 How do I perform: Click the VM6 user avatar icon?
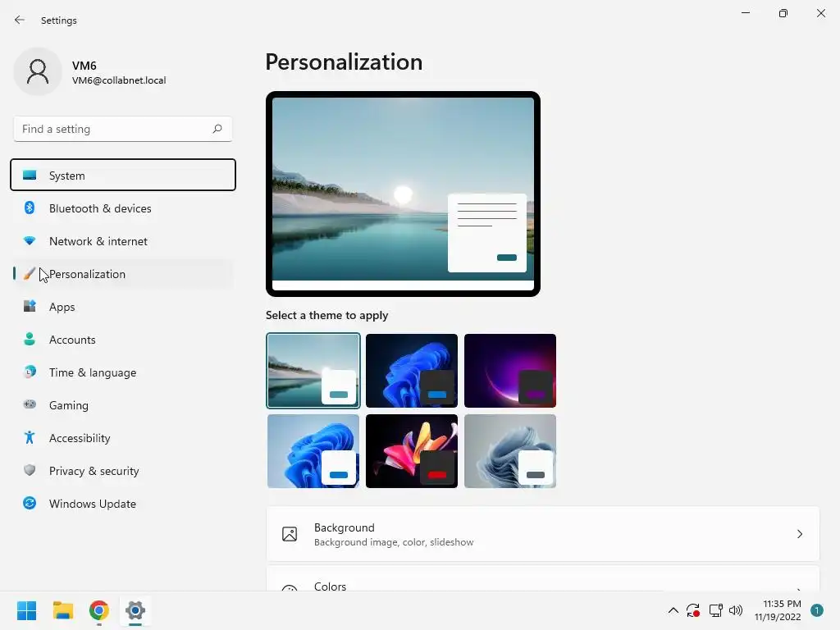(x=38, y=71)
